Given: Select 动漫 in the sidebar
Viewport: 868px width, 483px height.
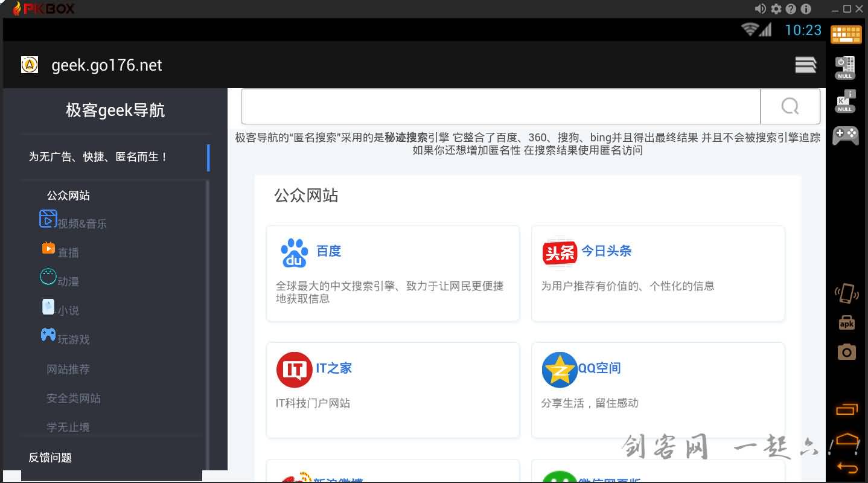Looking at the screenshot, I should click(68, 282).
